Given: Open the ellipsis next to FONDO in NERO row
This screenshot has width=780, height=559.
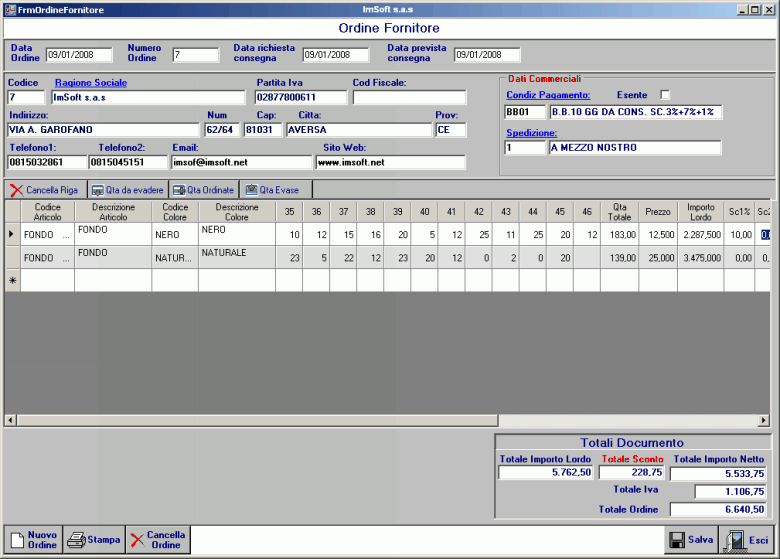Looking at the screenshot, I should tap(66, 235).
